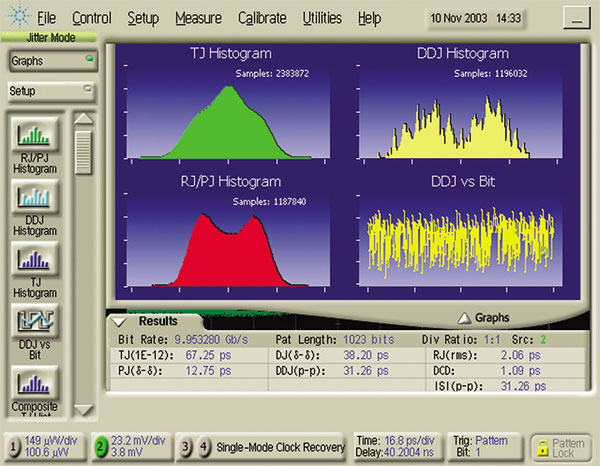Click the sidebar scroll up arrow
Screen dimensions: 600x466
83,119
